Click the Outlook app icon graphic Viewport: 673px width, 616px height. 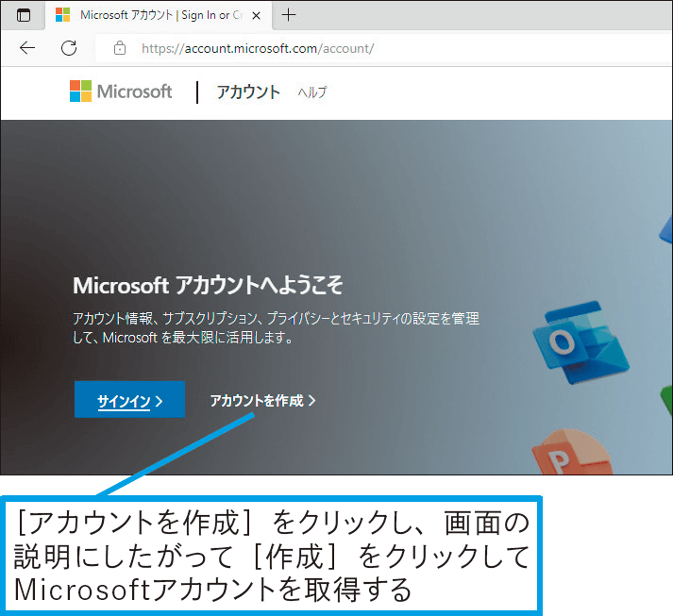(x=581, y=341)
